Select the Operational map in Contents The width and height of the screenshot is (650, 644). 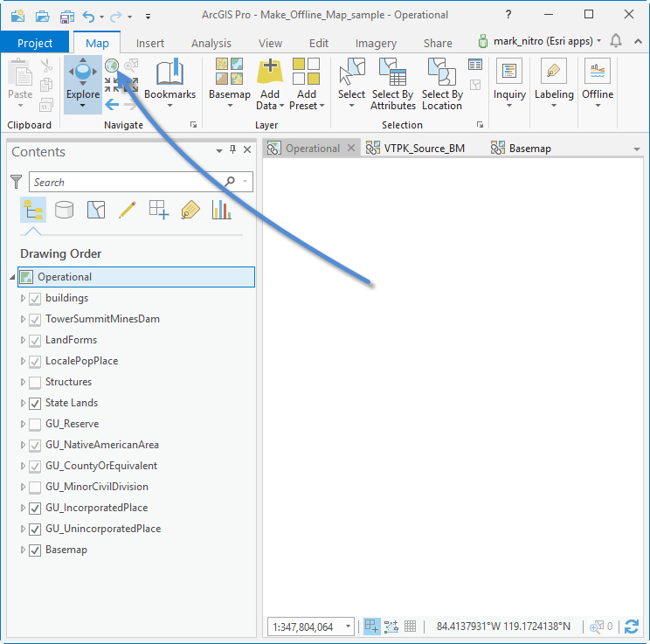[136, 277]
